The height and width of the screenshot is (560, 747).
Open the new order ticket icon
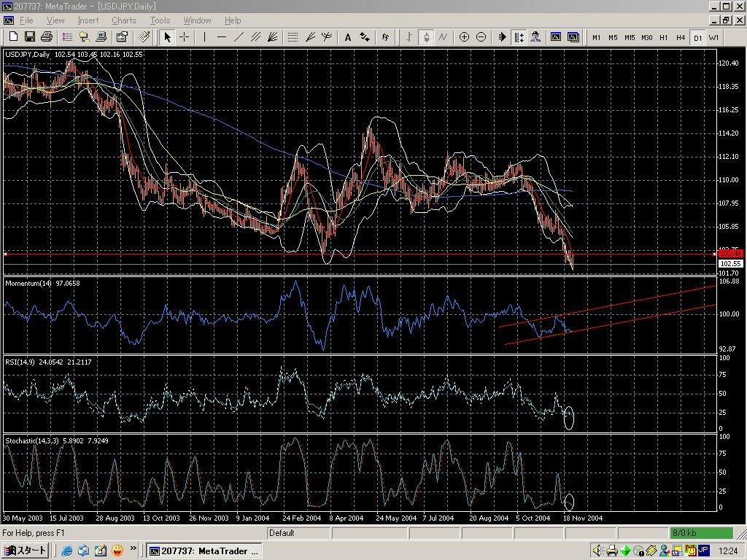click(x=144, y=37)
